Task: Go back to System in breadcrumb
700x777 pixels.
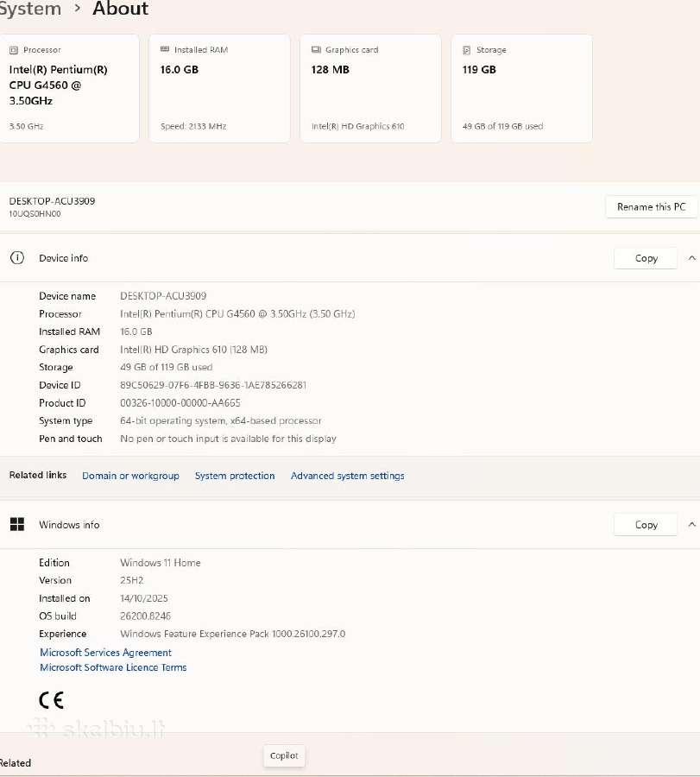Action: (29, 9)
